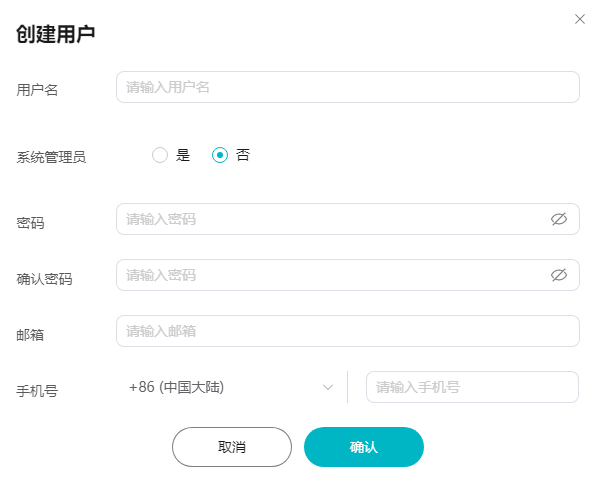This screenshot has height=494, width=597.
Task: Click the chevron arrow beside country code
Action: coord(328,387)
